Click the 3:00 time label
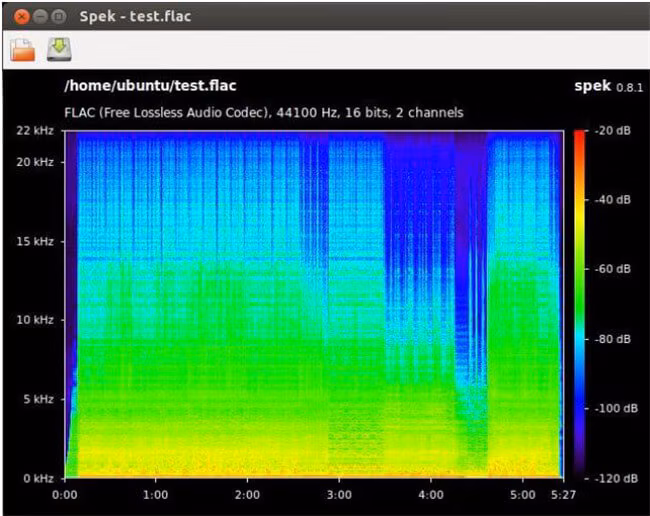Image resolution: width=650 pixels, height=516 pixels. (x=339, y=495)
